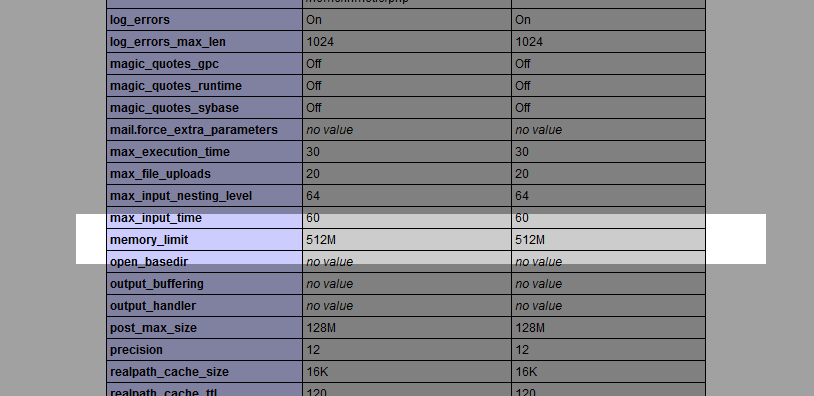The width and height of the screenshot is (814, 396).
Task: Click master value 20 of max_file_uploads
Action: pos(522,174)
